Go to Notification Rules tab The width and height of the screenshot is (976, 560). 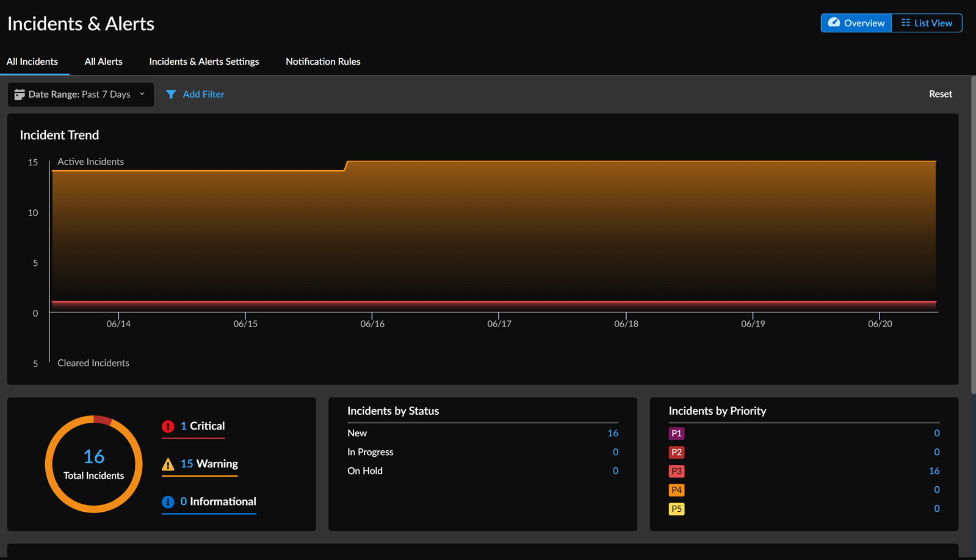[x=323, y=62]
